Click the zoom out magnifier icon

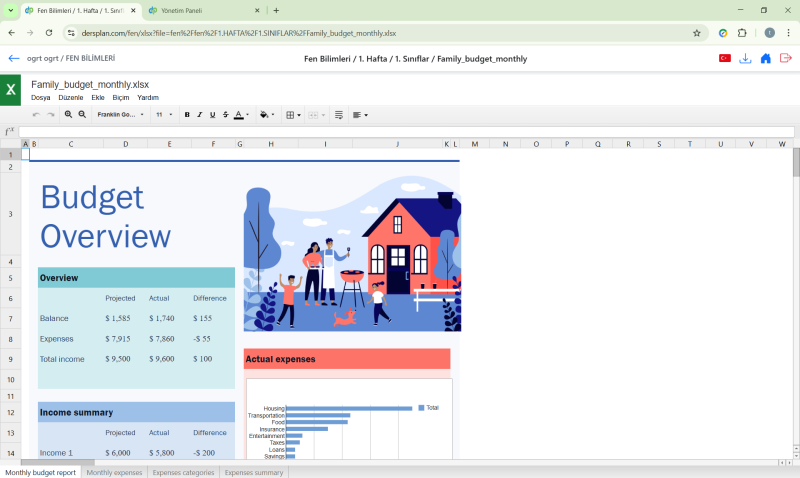pos(82,115)
